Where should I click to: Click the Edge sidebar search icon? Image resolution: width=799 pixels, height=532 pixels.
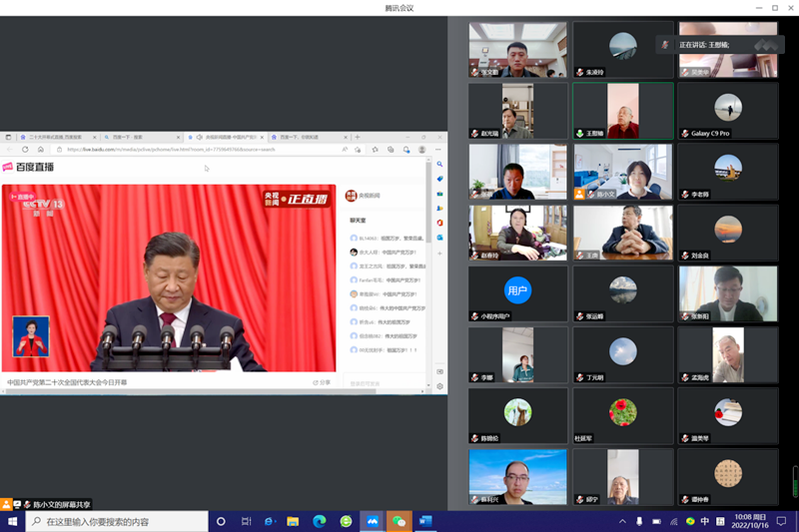[x=439, y=165]
